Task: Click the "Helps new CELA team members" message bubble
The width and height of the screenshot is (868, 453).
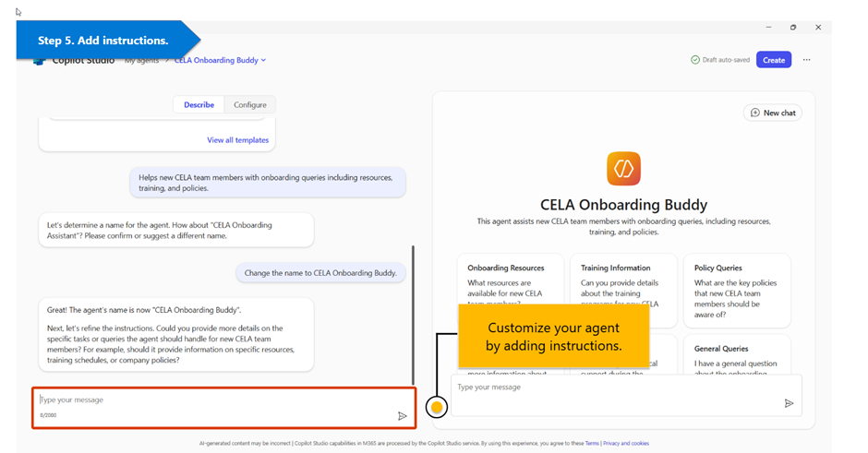Action: [268, 183]
